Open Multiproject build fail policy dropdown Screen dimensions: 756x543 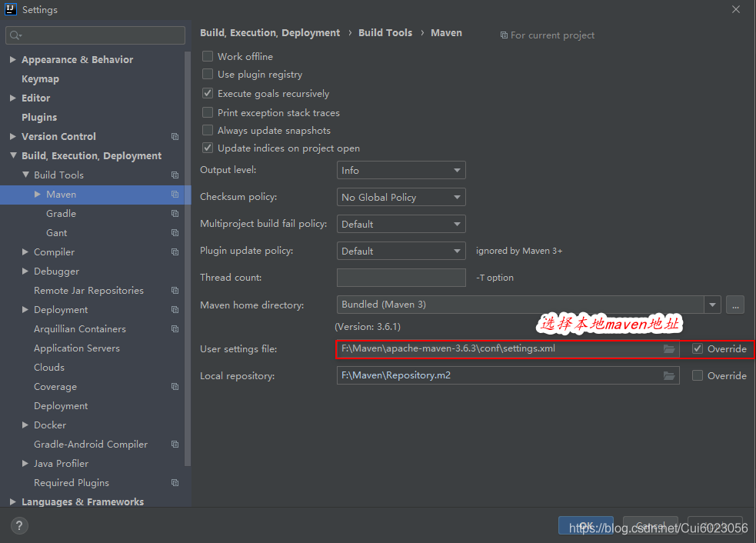coord(401,225)
